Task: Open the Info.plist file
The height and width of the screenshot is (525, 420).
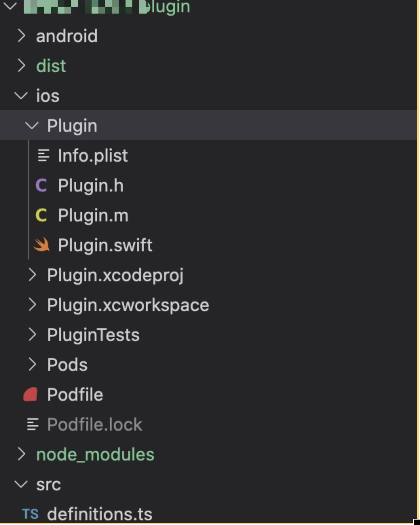Action: pyautogui.click(x=93, y=156)
